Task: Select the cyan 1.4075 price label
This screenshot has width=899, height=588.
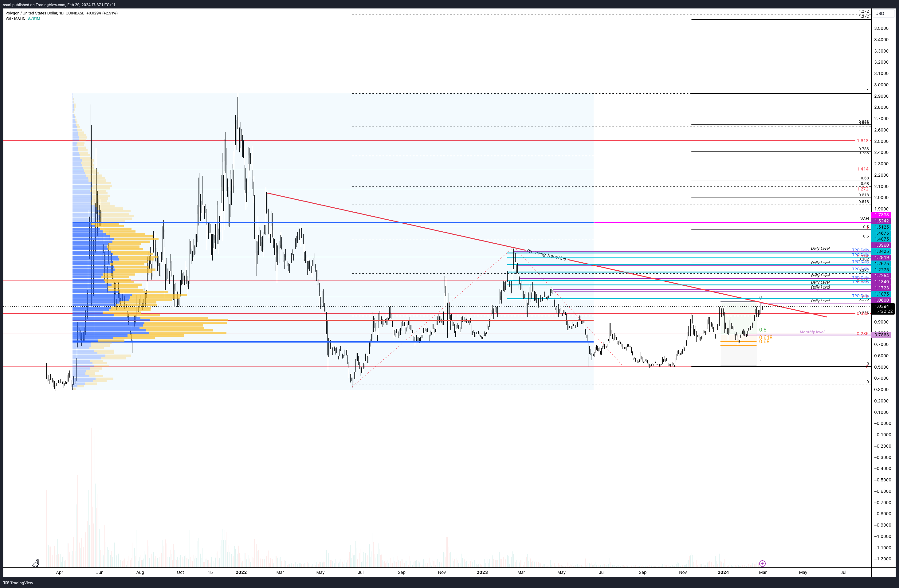Action: [x=881, y=239]
